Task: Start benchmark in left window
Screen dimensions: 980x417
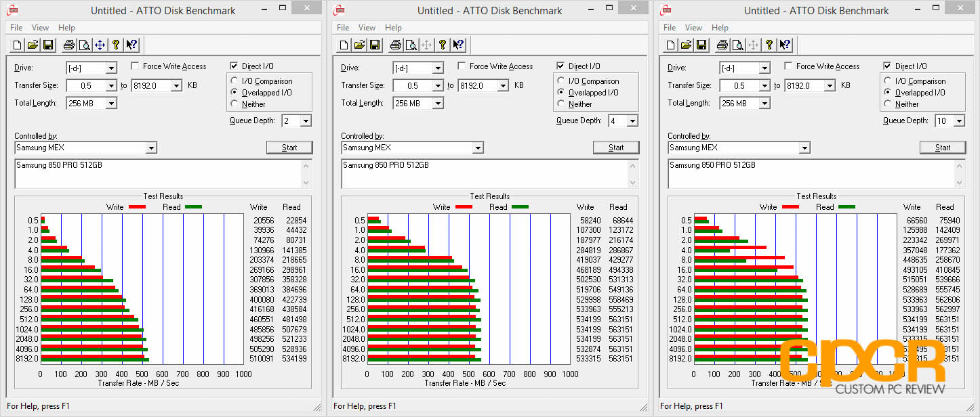Action: pyautogui.click(x=289, y=148)
